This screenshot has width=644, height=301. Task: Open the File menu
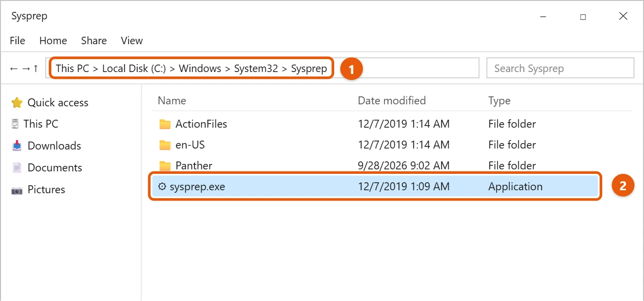[x=17, y=41]
